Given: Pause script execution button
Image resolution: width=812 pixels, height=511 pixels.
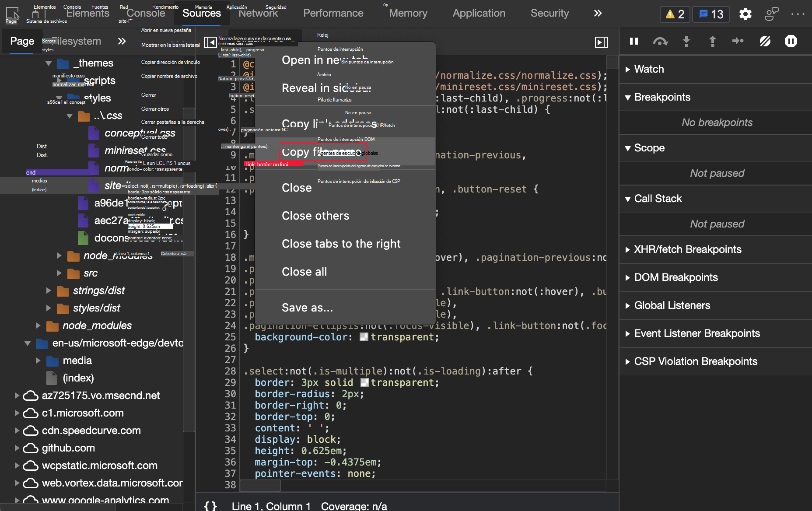Looking at the screenshot, I should click(x=634, y=41).
